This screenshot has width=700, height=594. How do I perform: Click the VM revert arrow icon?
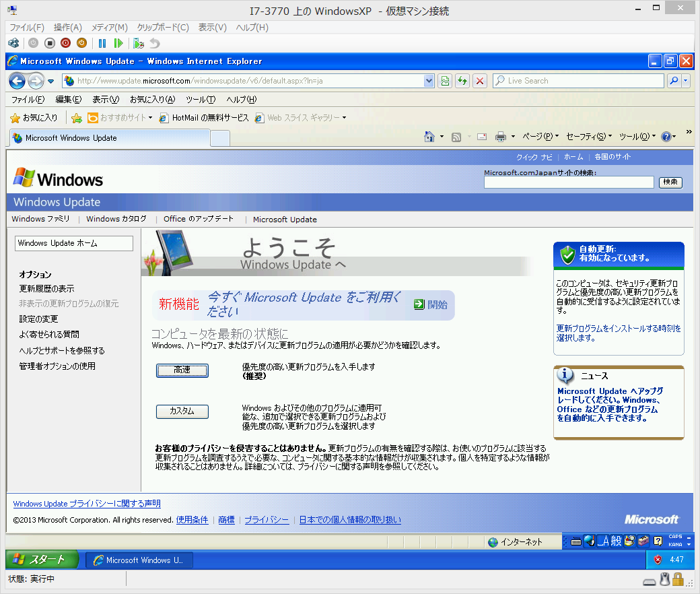click(x=154, y=43)
